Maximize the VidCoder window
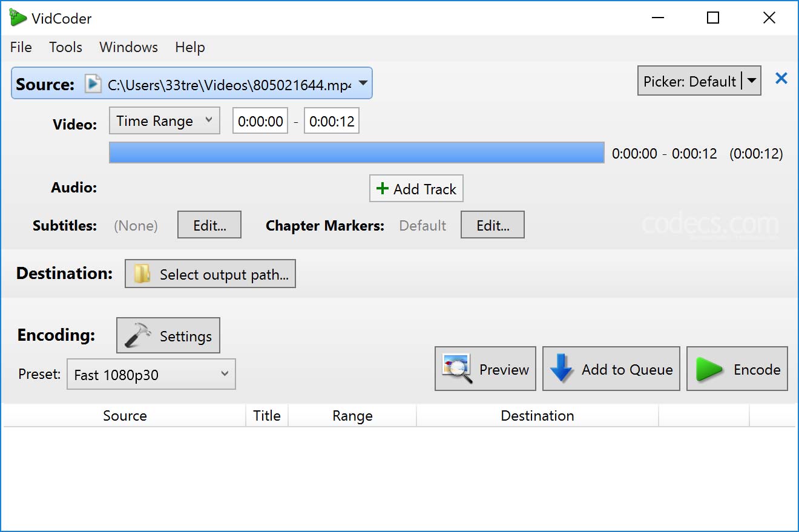The image size is (799, 532). click(x=713, y=18)
